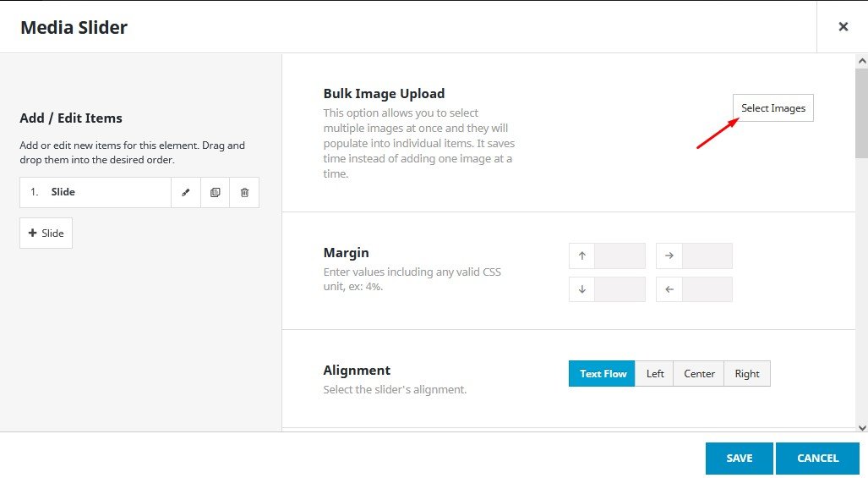
Task: Delete the Slide with the trash icon
Action: pos(244,193)
